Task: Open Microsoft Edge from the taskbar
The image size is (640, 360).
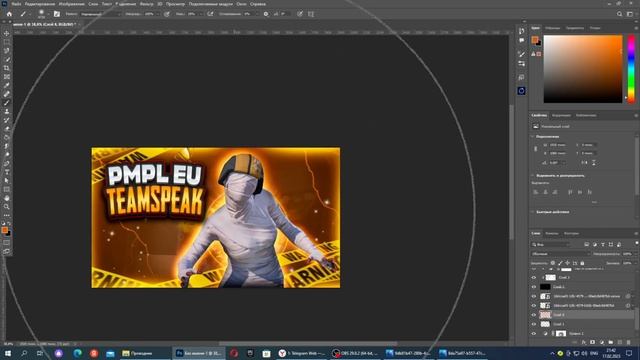Action: point(77,353)
